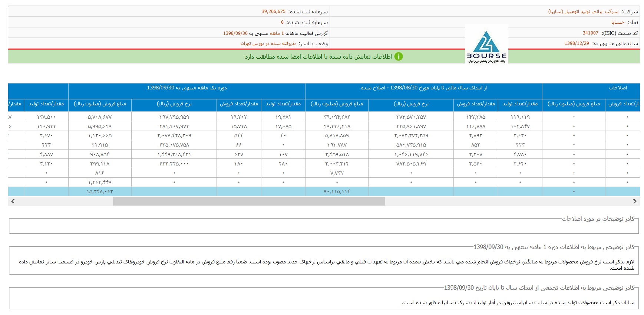Click cell ۱۹,۴۸۱ in first row

pyautogui.click(x=283, y=117)
